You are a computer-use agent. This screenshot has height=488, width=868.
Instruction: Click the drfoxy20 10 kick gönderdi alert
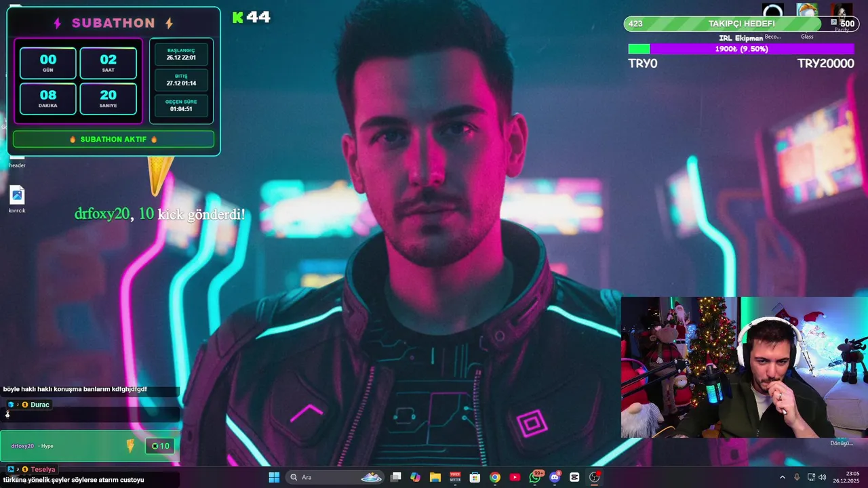(x=159, y=214)
